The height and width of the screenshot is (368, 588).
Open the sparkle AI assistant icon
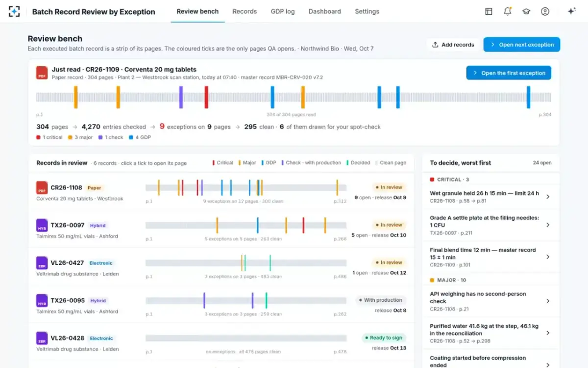(x=571, y=11)
